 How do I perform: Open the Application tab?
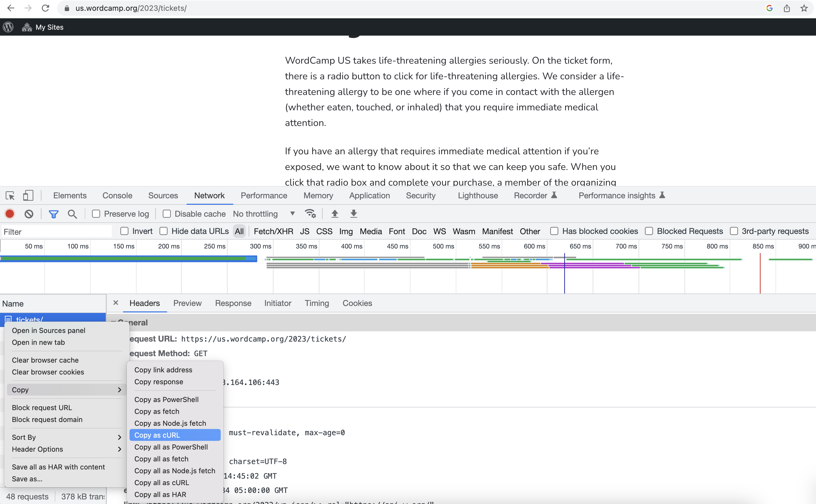pyautogui.click(x=370, y=195)
